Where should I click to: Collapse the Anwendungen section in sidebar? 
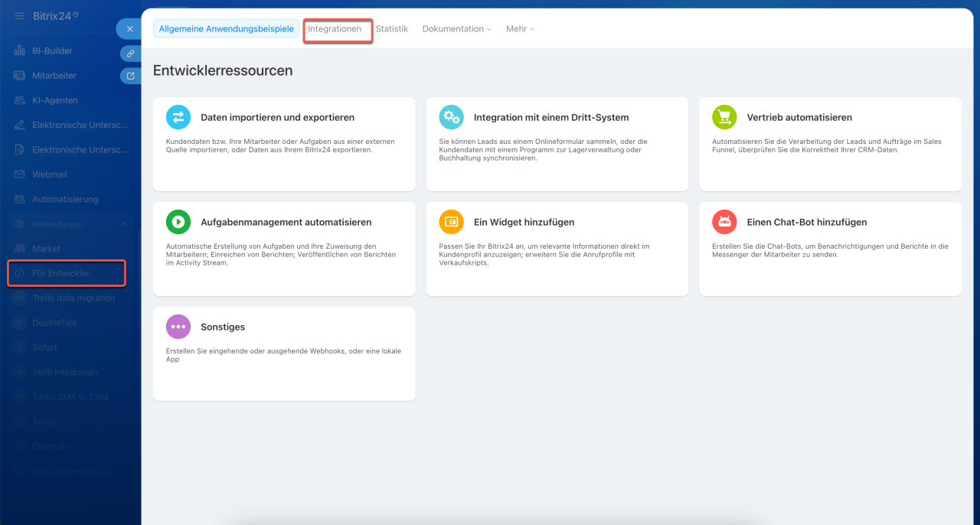123,223
